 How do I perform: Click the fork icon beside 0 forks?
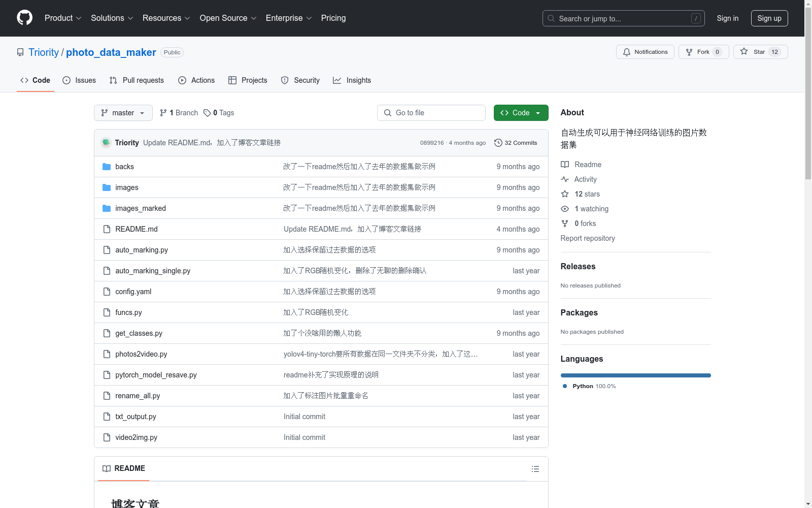click(x=565, y=224)
